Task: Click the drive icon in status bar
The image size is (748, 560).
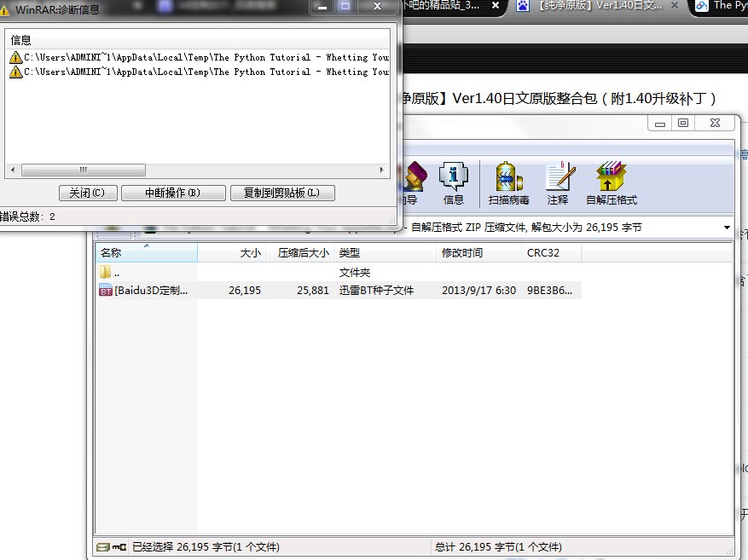Action: [x=103, y=547]
